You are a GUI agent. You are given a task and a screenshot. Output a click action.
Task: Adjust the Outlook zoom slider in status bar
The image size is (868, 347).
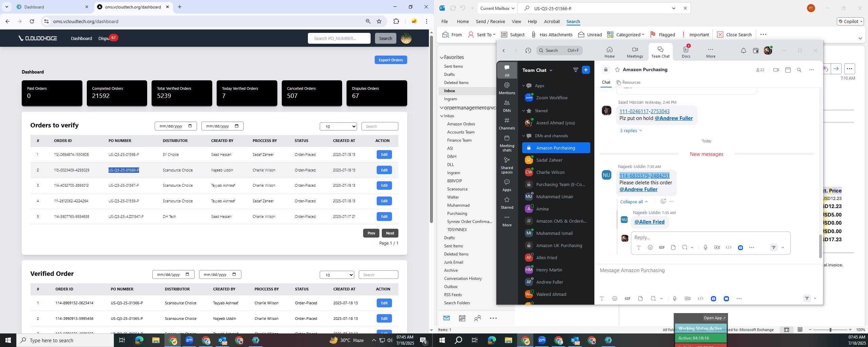coord(830,330)
